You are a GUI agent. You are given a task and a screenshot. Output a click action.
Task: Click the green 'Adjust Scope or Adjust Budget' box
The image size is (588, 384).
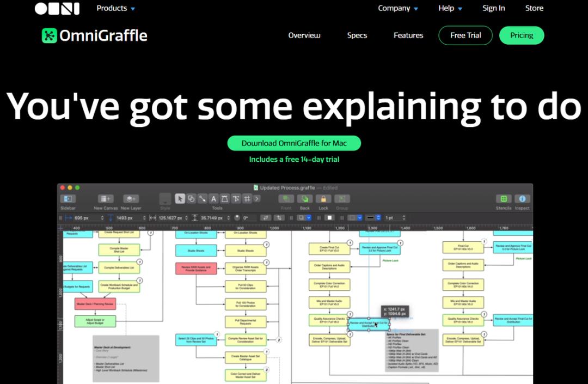point(95,321)
